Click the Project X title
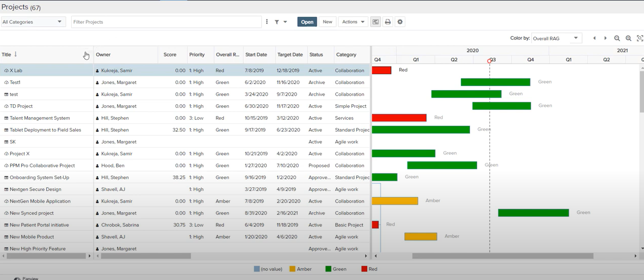This screenshot has height=280, width=644. click(20, 154)
